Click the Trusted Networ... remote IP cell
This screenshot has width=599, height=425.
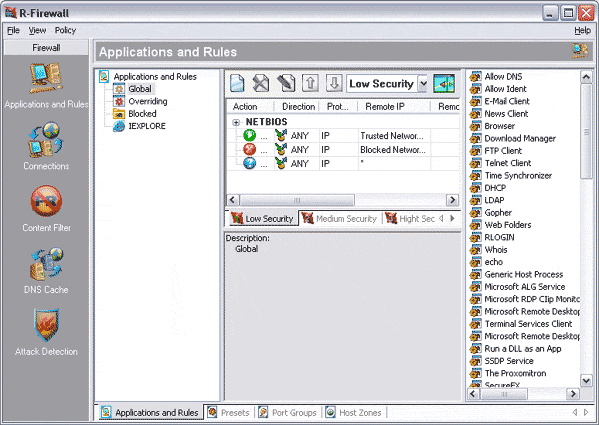[x=393, y=136]
